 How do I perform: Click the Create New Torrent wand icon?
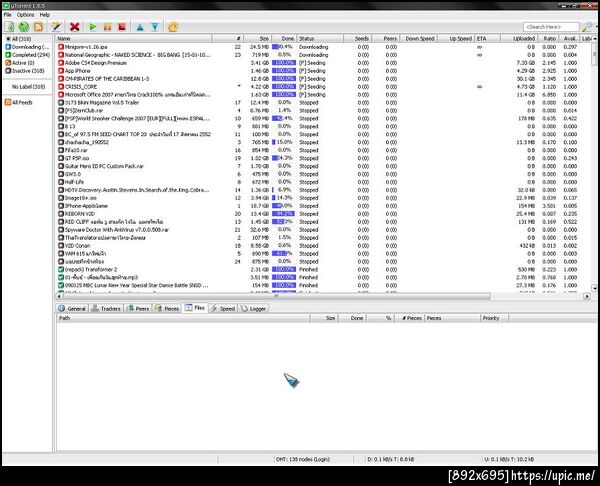(x=57, y=26)
